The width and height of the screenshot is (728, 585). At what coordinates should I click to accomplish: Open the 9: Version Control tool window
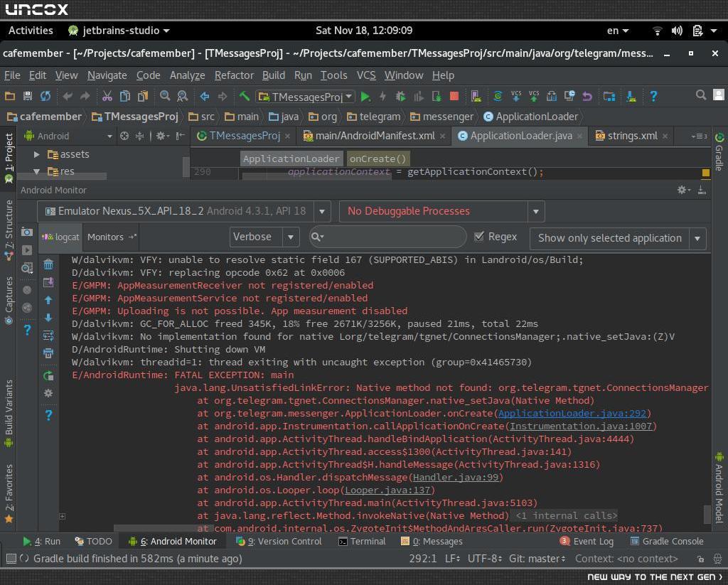point(279,542)
